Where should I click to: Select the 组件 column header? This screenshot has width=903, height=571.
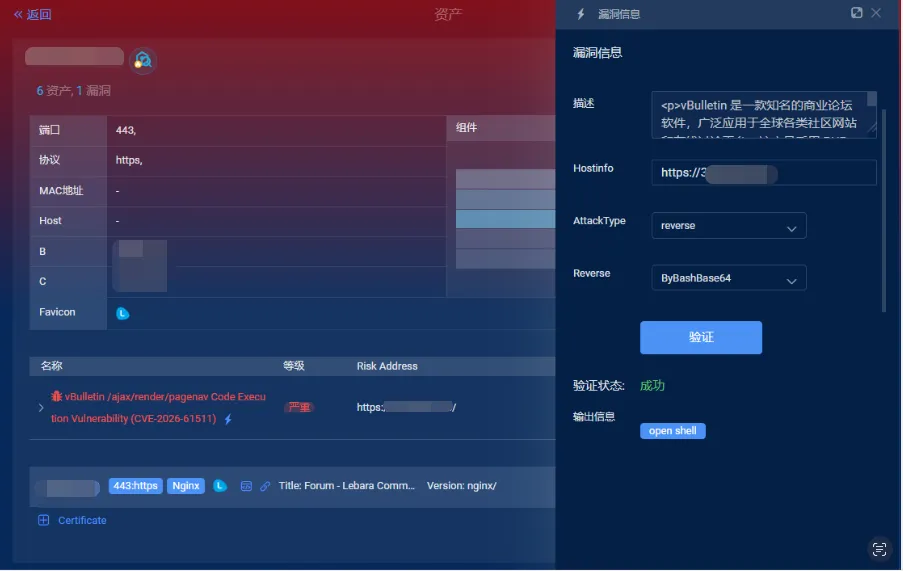tap(466, 128)
